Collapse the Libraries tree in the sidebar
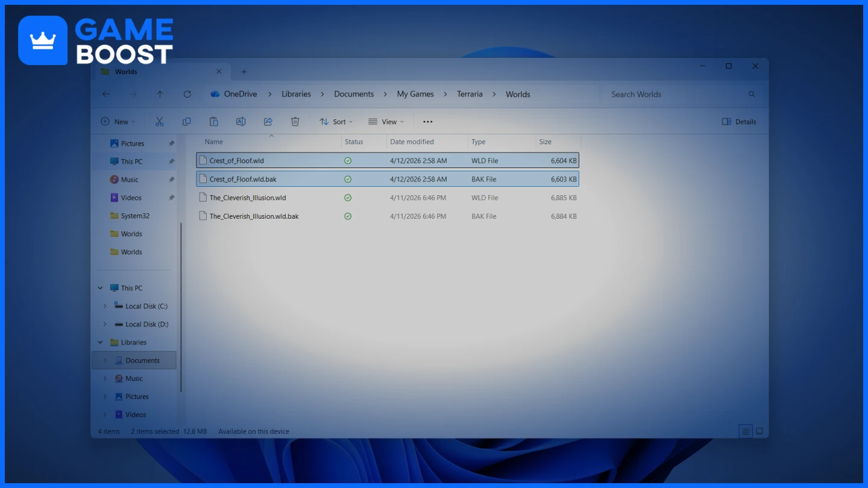The height and width of the screenshot is (488, 868). point(100,342)
